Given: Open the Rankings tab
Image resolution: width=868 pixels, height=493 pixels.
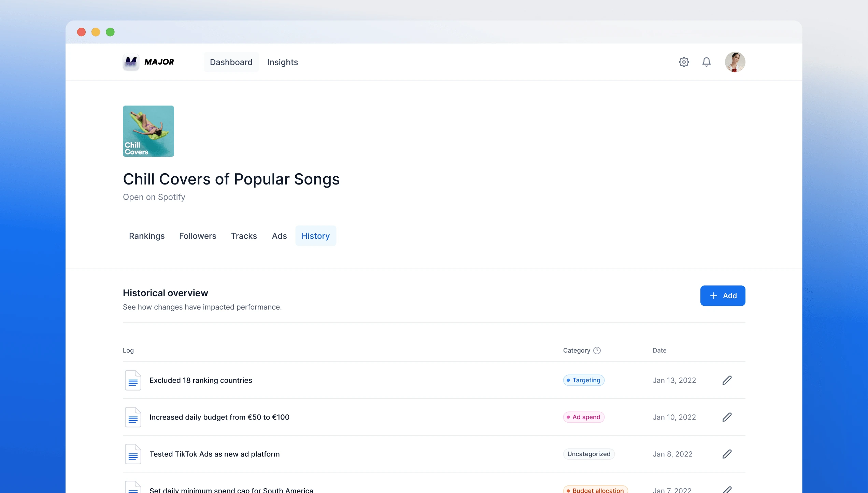Looking at the screenshot, I should coord(146,236).
